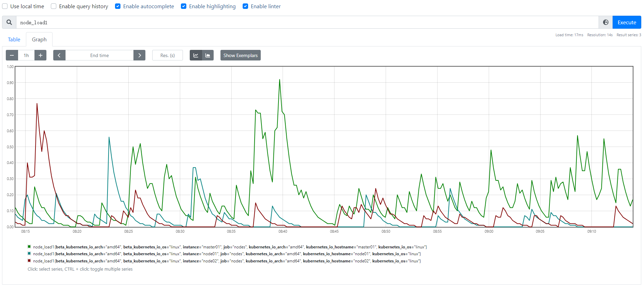This screenshot has height=287, width=644.
Task: Disable the highlighting checkbox
Action: (x=184, y=6)
